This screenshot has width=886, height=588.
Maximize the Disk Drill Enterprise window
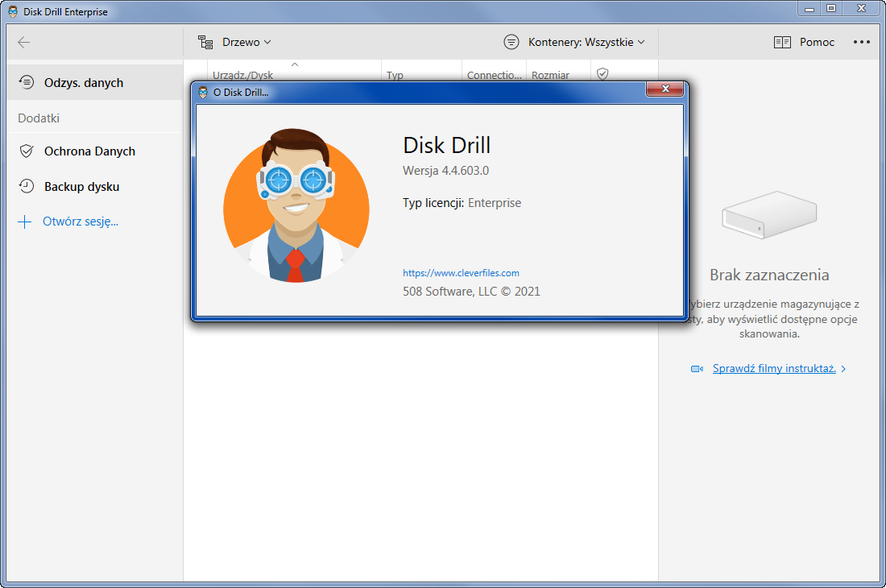point(831,9)
